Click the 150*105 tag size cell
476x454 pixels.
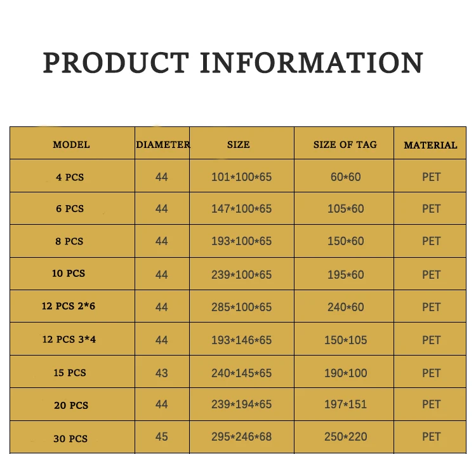(x=345, y=340)
